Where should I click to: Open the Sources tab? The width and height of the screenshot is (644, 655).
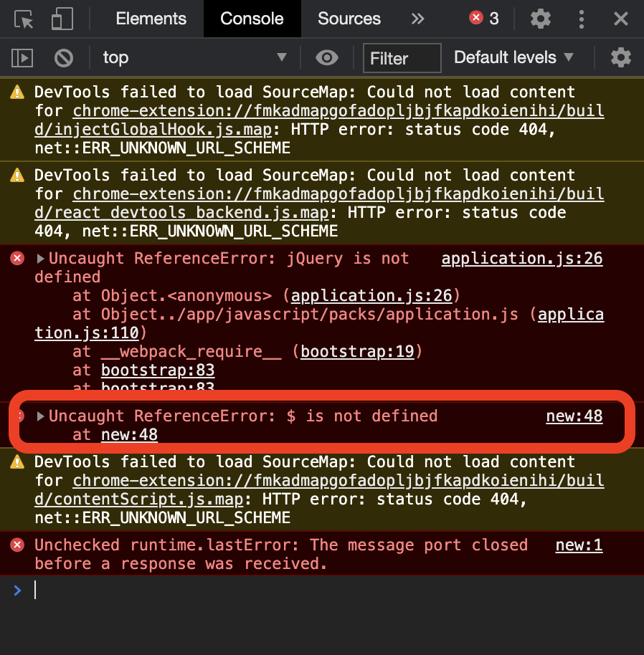pos(349,19)
